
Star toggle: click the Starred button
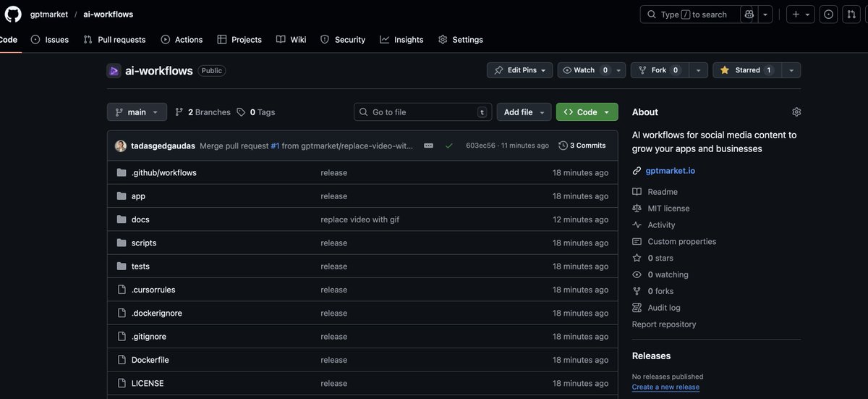[746, 70]
